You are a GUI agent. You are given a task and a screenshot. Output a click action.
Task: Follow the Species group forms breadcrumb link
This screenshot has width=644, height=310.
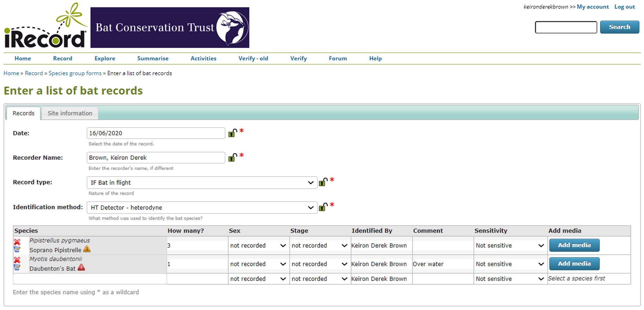(75, 73)
